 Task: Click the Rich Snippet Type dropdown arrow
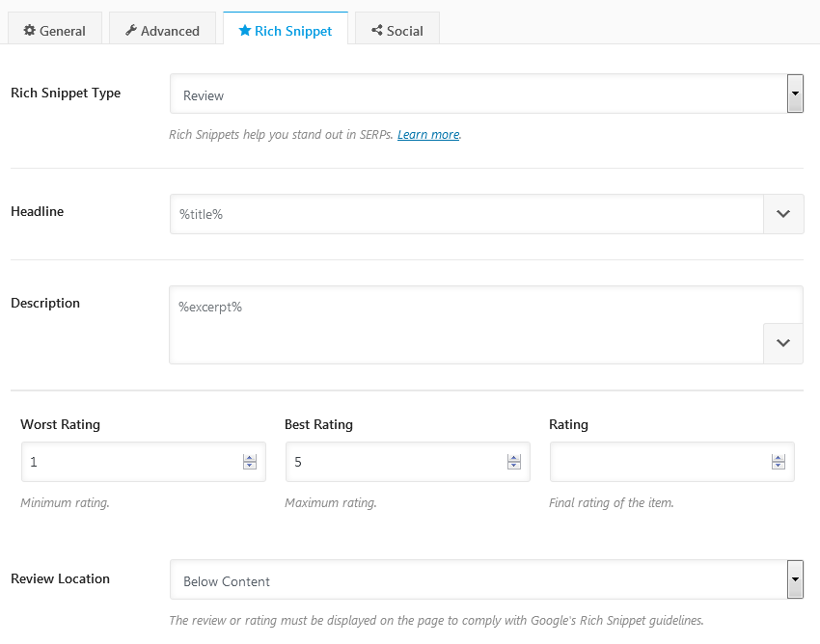[x=796, y=94]
